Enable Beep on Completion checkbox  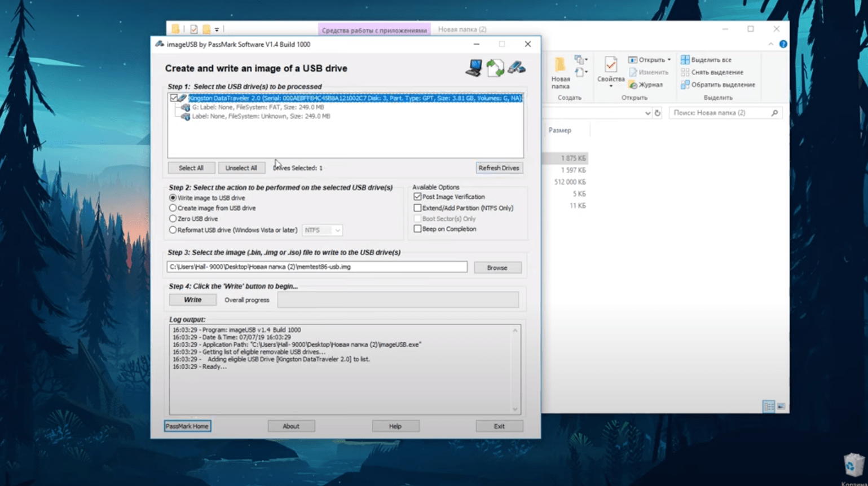tap(417, 229)
